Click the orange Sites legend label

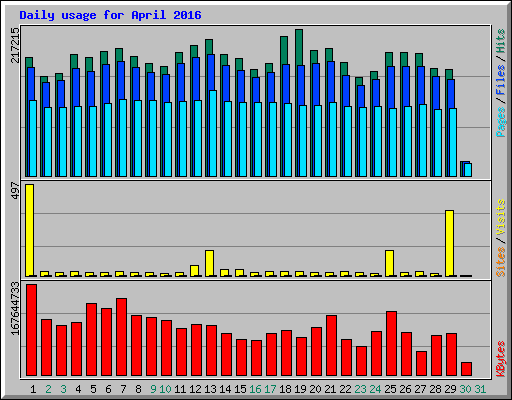click(x=500, y=262)
